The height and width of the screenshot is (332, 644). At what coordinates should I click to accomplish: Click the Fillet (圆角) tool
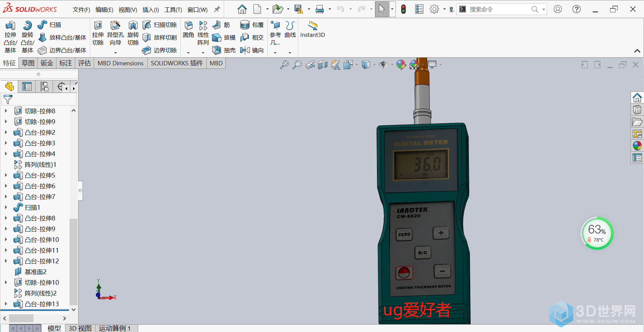pos(189,29)
